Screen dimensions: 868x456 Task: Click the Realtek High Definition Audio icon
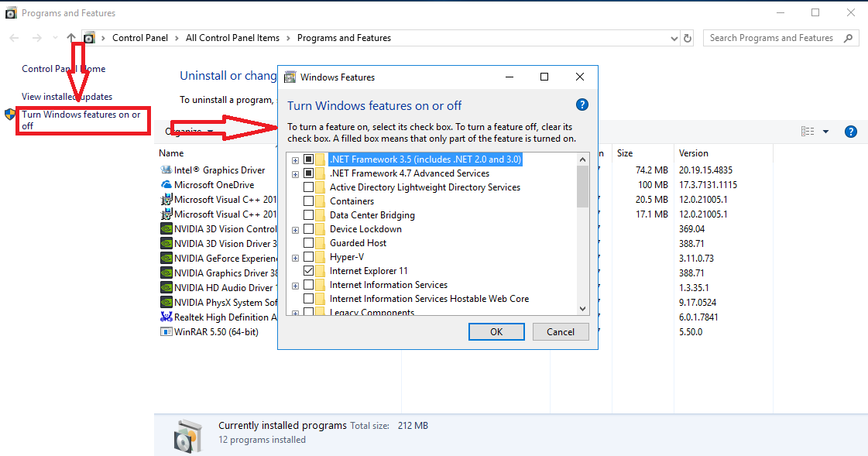click(x=166, y=317)
